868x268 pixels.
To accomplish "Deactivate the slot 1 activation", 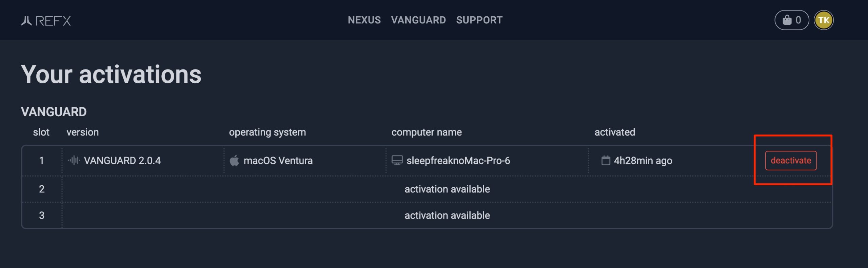I will pos(791,161).
